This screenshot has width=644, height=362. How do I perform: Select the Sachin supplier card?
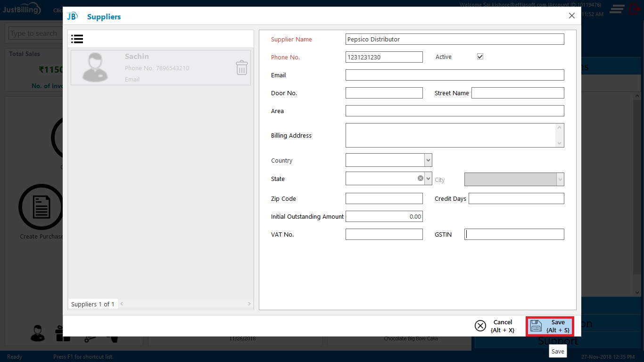pos(161,67)
